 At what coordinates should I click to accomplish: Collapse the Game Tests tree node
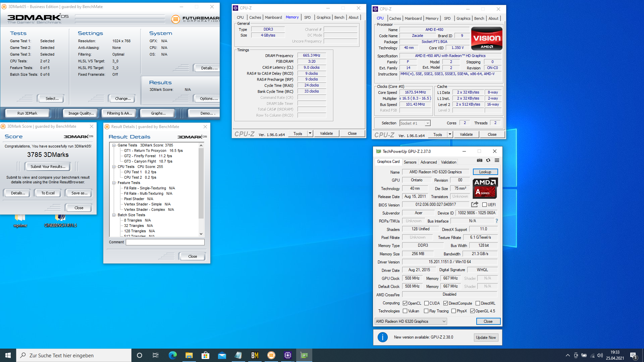click(x=114, y=145)
